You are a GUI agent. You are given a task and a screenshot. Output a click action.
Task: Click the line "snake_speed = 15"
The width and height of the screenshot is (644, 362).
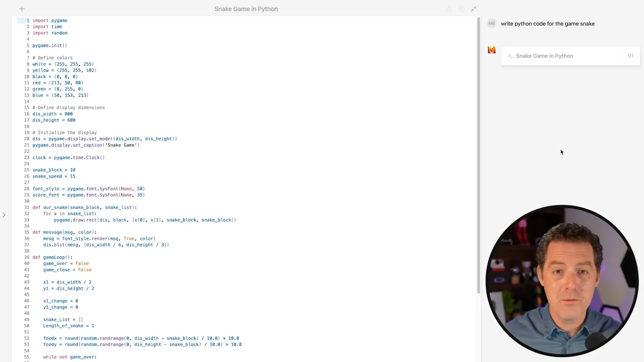pos(54,176)
